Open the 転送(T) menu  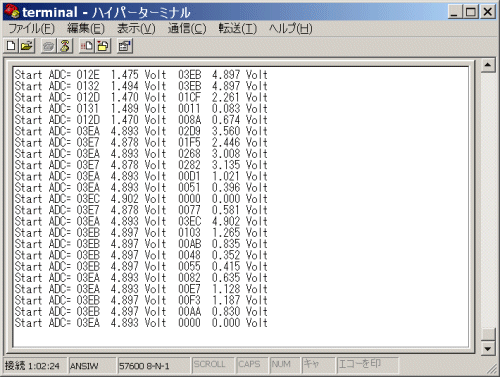[x=238, y=28]
